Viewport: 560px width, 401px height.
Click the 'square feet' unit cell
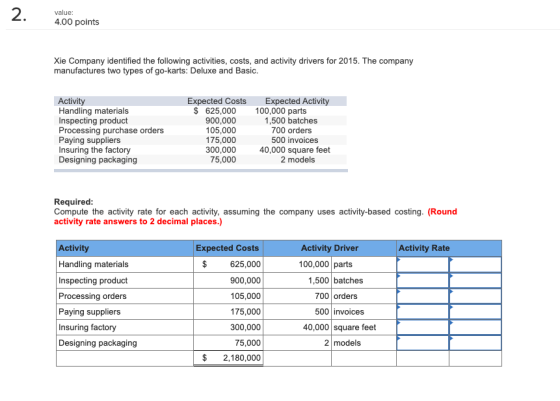[364, 327]
